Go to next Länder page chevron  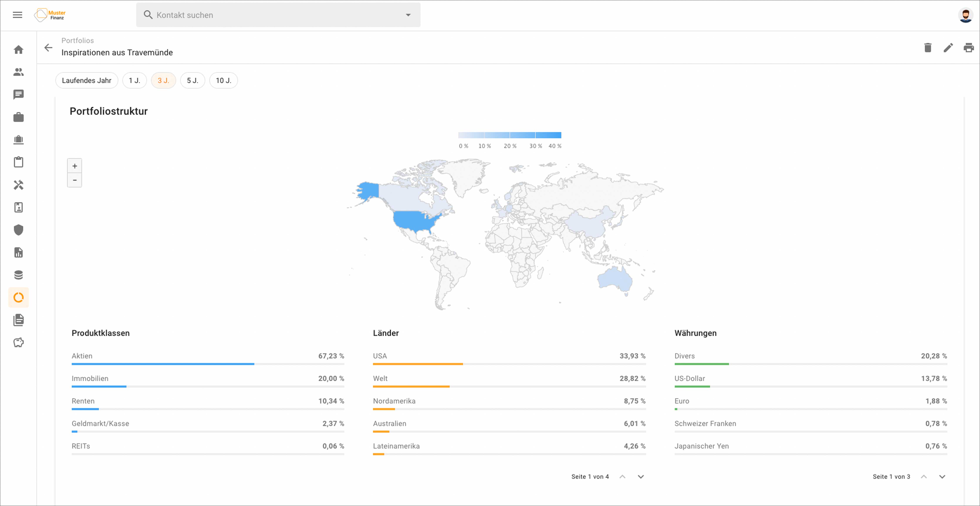coord(641,477)
